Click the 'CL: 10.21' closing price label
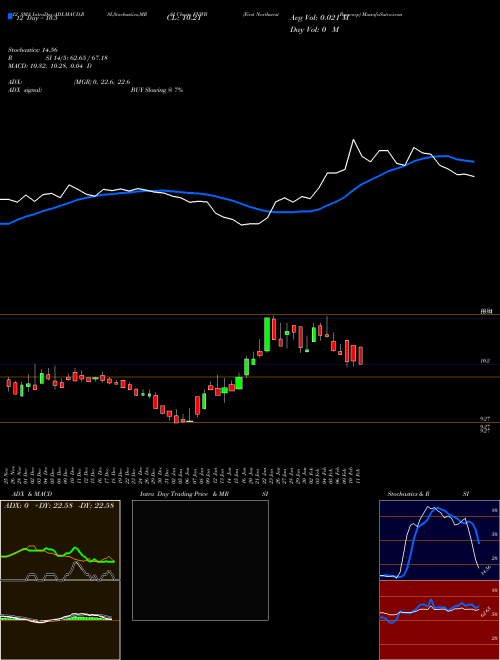 tap(182, 19)
